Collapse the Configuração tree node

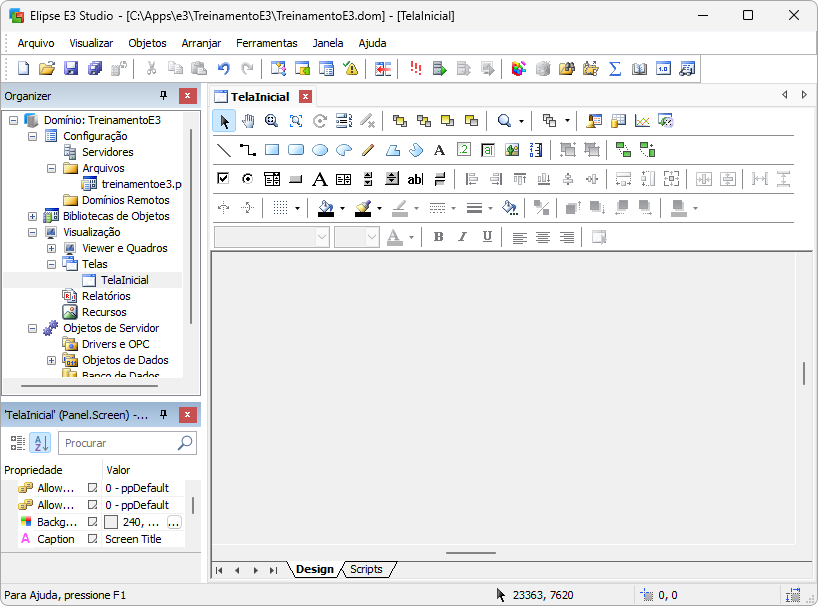tap(33, 136)
